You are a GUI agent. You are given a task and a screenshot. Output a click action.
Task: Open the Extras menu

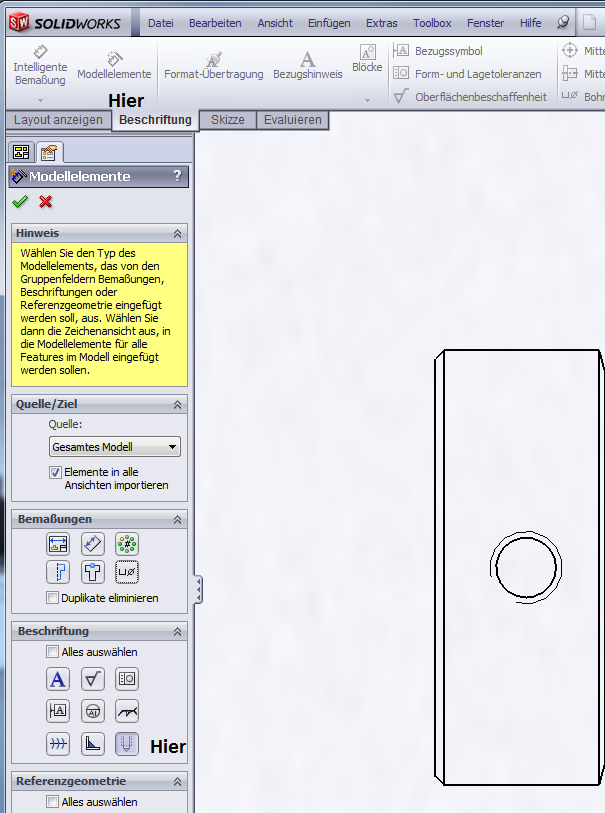[382, 23]
